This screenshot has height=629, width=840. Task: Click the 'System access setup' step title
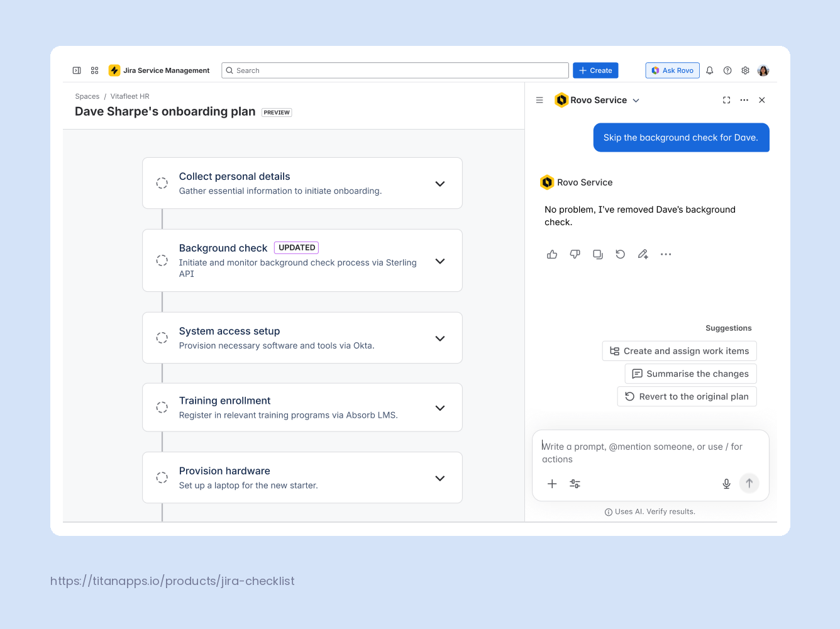(x=229, y=331)
